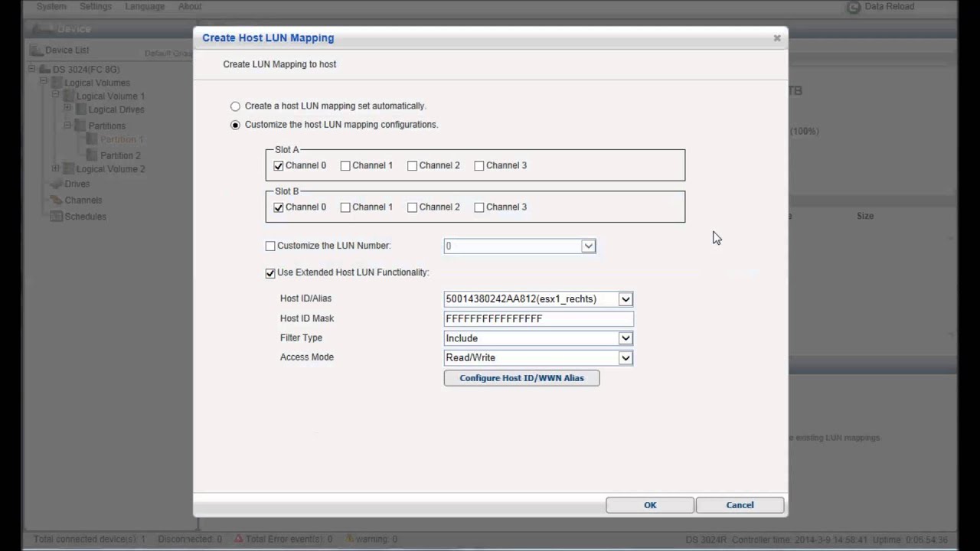Screen dimensions: 980x551
Task: Select Logical Volume 2 in tree
Action: (110, 169)
